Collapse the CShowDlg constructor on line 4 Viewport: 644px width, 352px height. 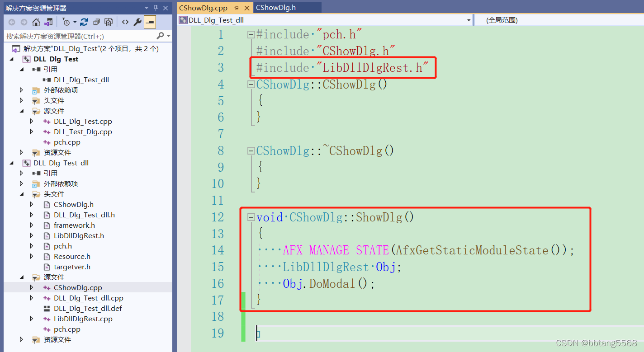point(251,84)
